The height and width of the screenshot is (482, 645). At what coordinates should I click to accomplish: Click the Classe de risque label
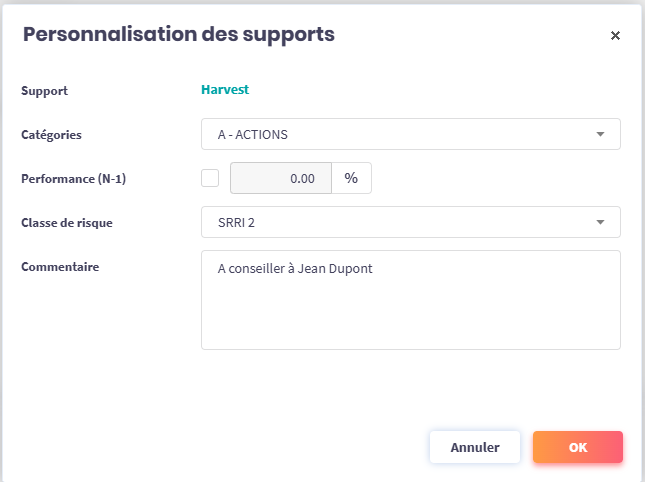[x=67, y=222]
